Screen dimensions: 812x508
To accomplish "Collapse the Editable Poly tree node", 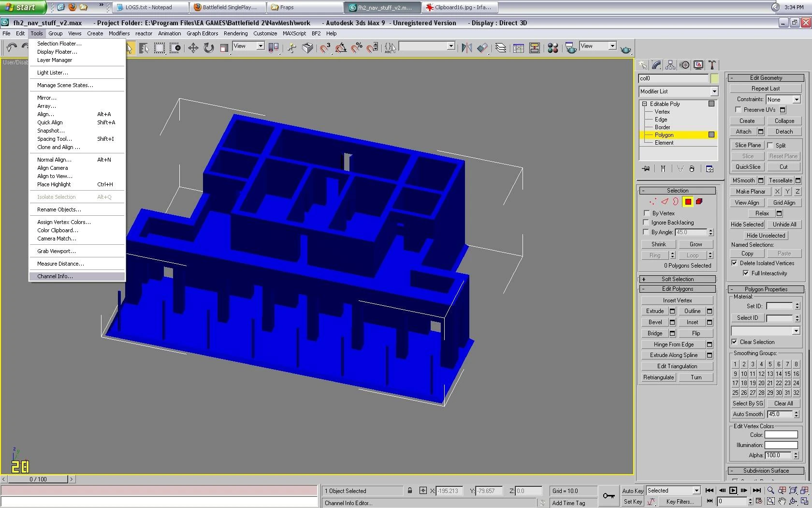I will click(x=644, y=104).
